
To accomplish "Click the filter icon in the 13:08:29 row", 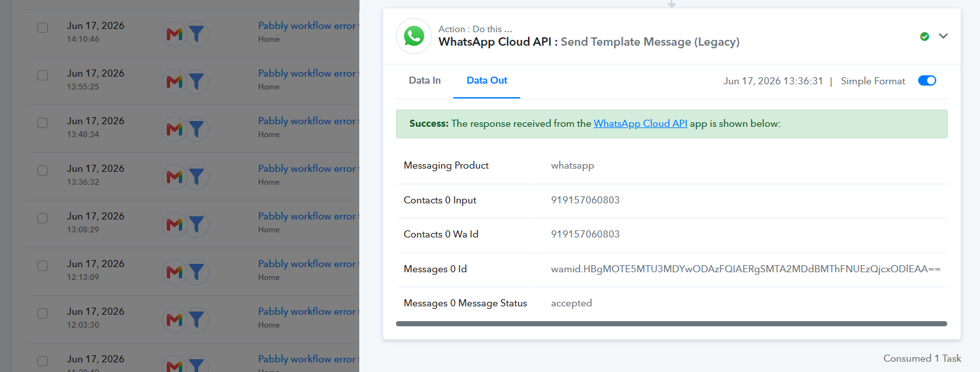I will tap(197, 224).
